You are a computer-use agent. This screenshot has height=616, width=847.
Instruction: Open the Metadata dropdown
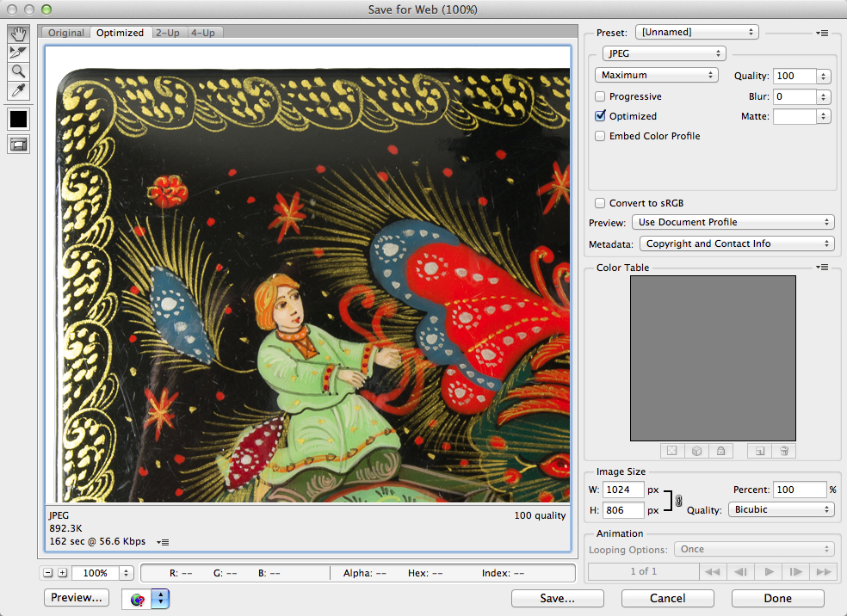737,243
